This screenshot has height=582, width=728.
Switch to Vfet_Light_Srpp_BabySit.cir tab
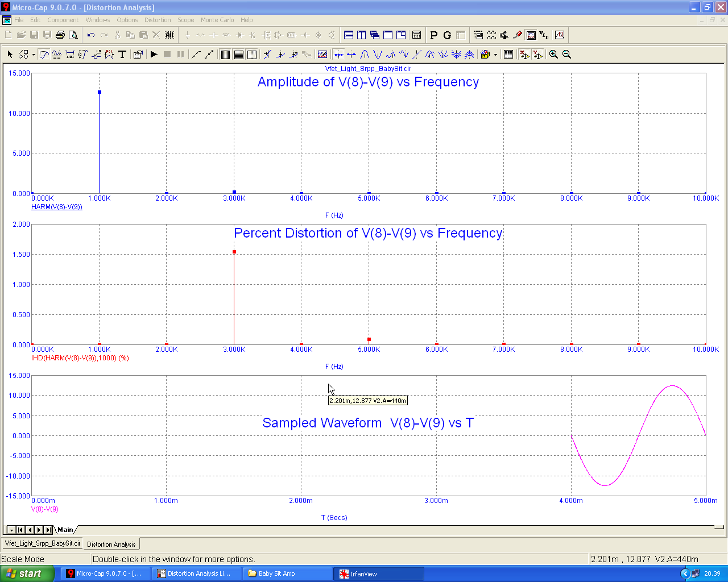pos(43,543)
